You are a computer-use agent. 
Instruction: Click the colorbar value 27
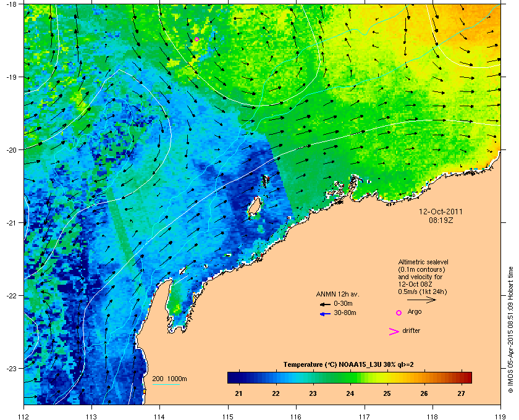461,393
